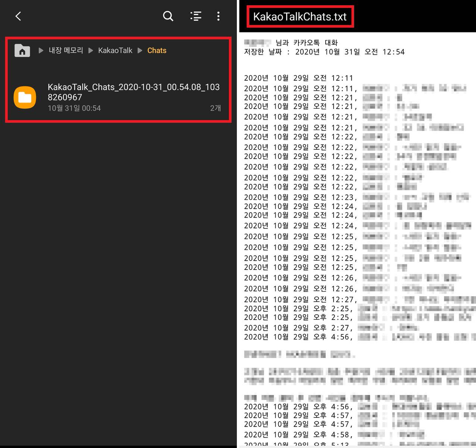Select the KakaoTalkChats.txt title
The image size is (476, 448).
pyautogui.click(x=300, y=17)
